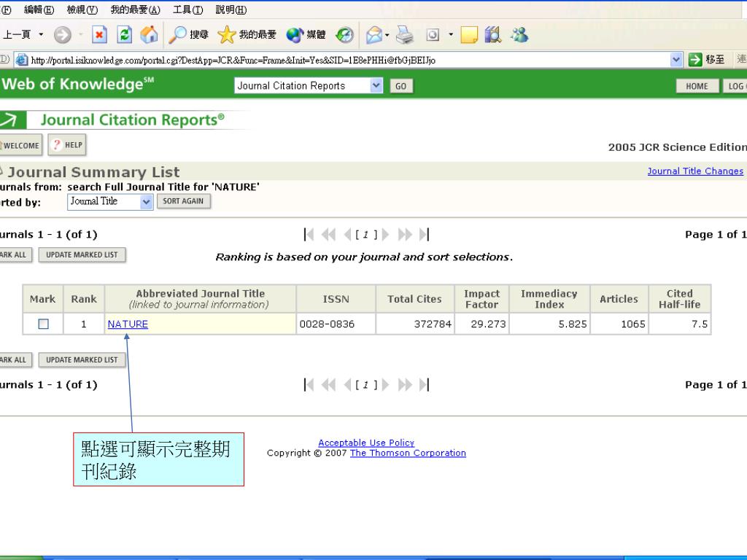The image size is (747, 560).
Task: Open the Edit (編輯) menu
Action: pos(39,9)
